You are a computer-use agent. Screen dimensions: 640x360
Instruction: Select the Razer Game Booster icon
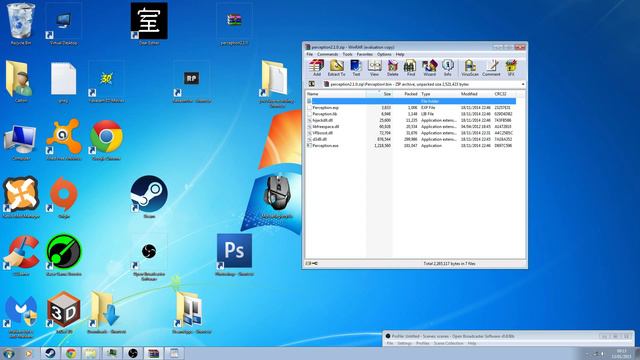[x=64, y=255]
